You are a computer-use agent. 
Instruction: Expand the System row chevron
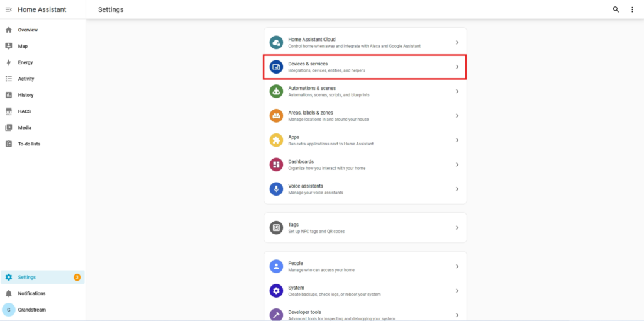[457, 291]
